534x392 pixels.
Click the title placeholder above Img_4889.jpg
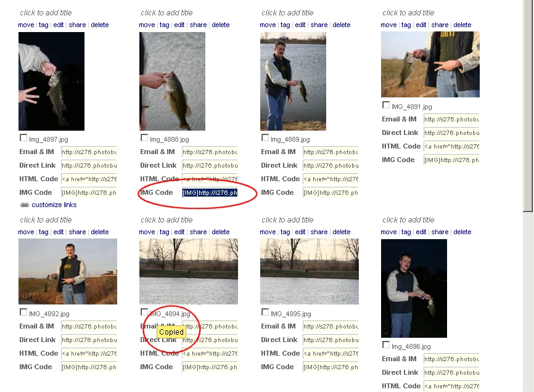(287, 13)
